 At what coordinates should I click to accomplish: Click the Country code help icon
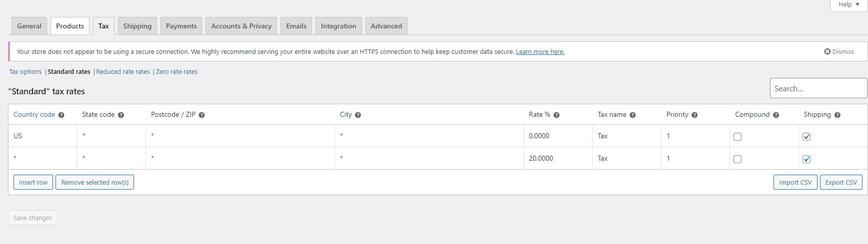[61, 115]
